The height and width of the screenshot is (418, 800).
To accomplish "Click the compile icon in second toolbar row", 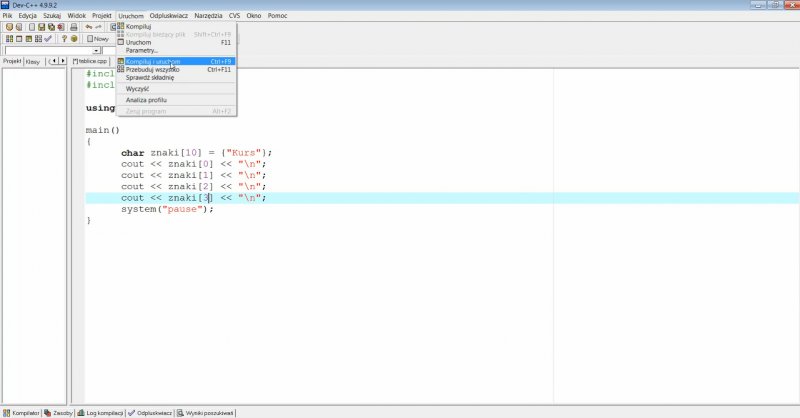I will point(9,39).
